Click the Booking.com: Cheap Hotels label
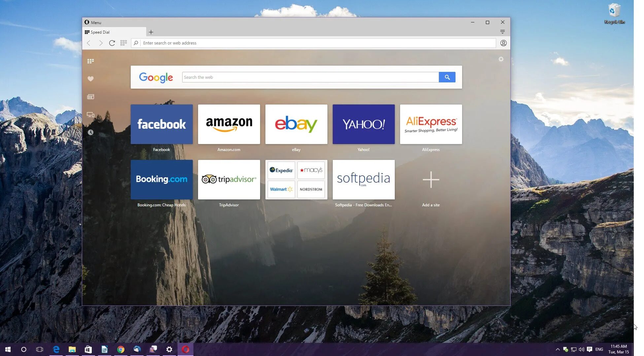The height and width of the screenshot is (356, 644). coord(161,205)
